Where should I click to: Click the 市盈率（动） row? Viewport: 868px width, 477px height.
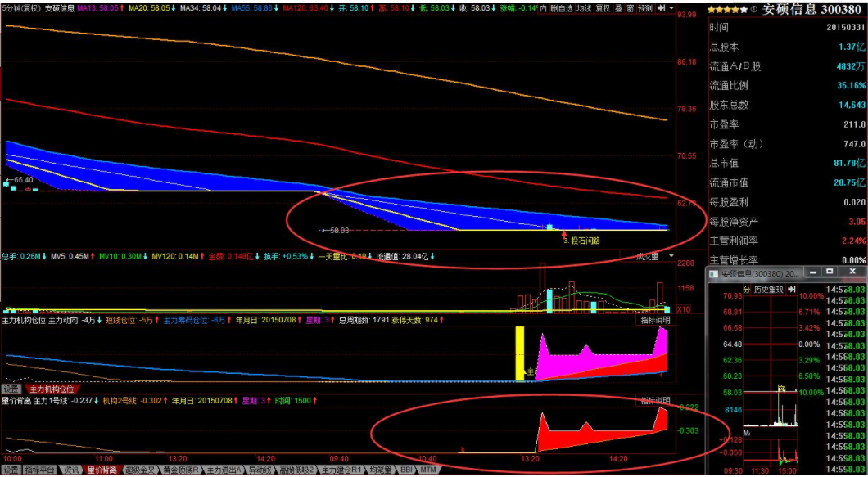coord(788,144)
